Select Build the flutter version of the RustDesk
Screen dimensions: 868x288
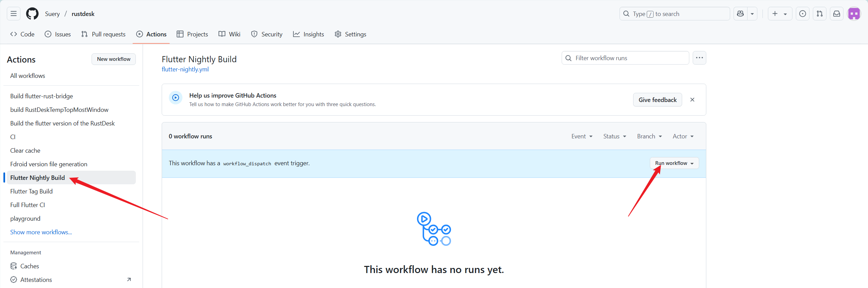point(71,123)
